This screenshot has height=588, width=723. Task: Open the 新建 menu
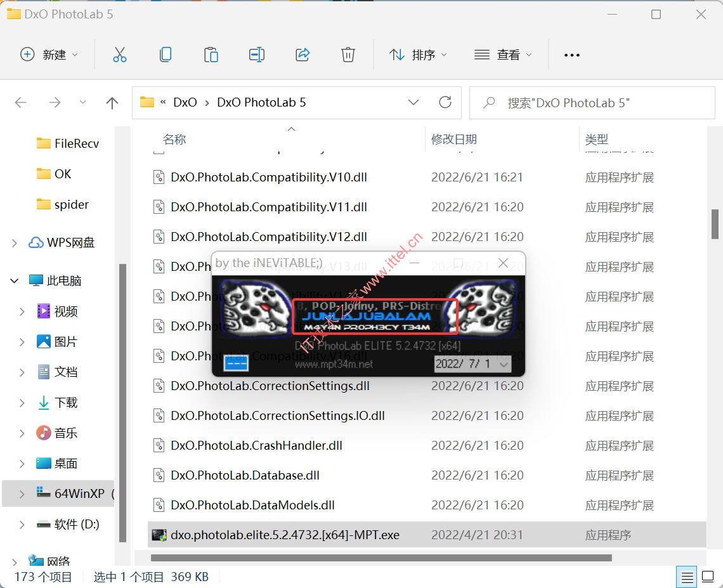tap(49, 55)
